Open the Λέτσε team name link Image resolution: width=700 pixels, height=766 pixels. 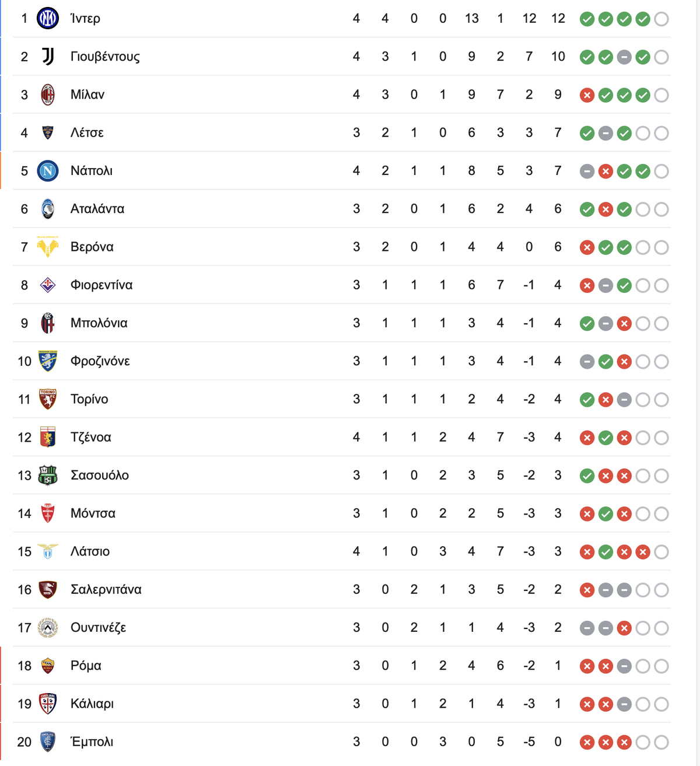[87, 133]
